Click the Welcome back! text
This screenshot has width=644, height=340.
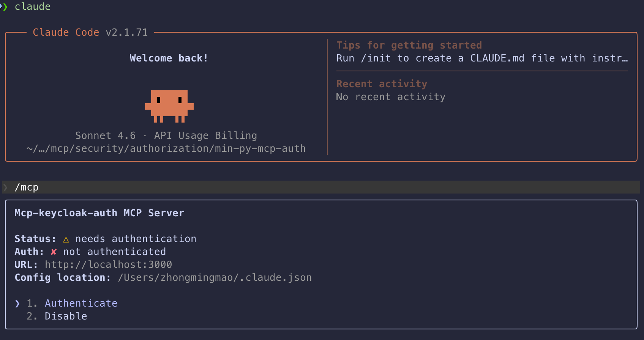pyautogui.click(x=169, y=58)
